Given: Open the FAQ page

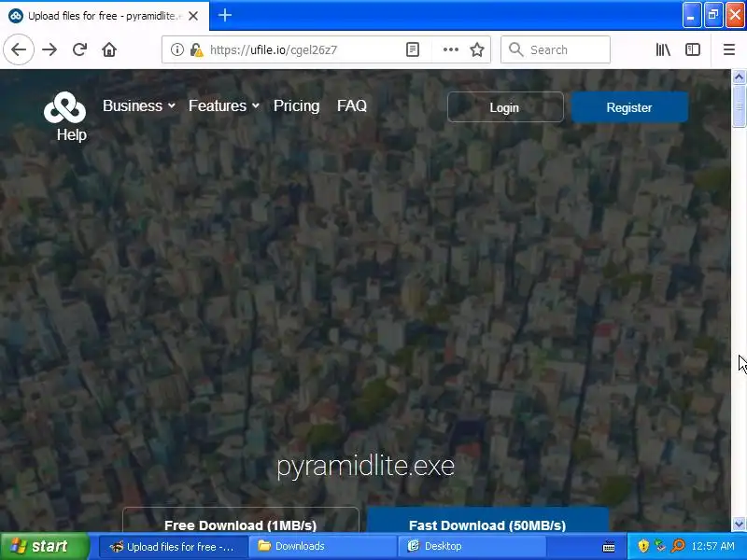Looking at the screenshot, I should [352, 105].
